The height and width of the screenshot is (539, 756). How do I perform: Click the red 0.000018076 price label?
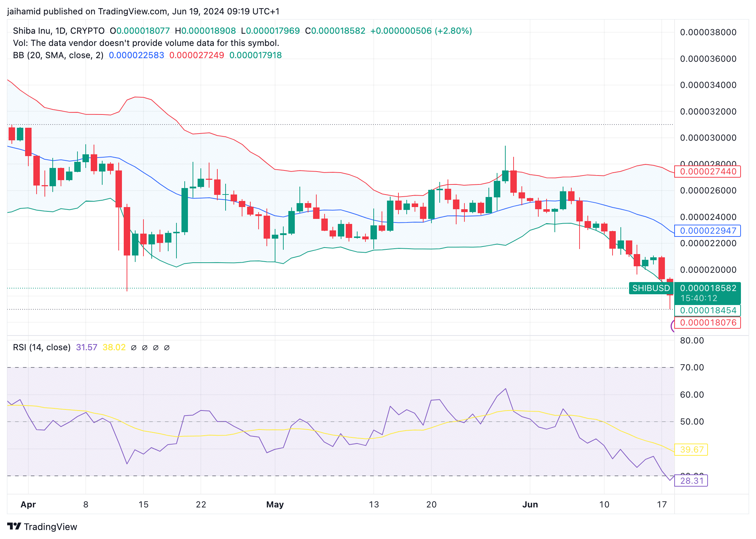pos(708,323)
